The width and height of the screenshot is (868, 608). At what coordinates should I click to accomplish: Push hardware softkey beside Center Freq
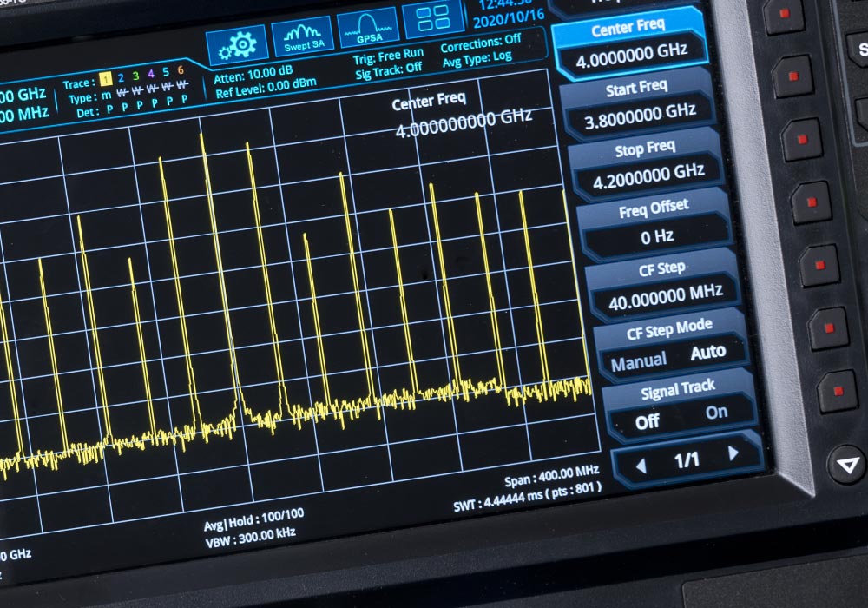tap(783, 15)
